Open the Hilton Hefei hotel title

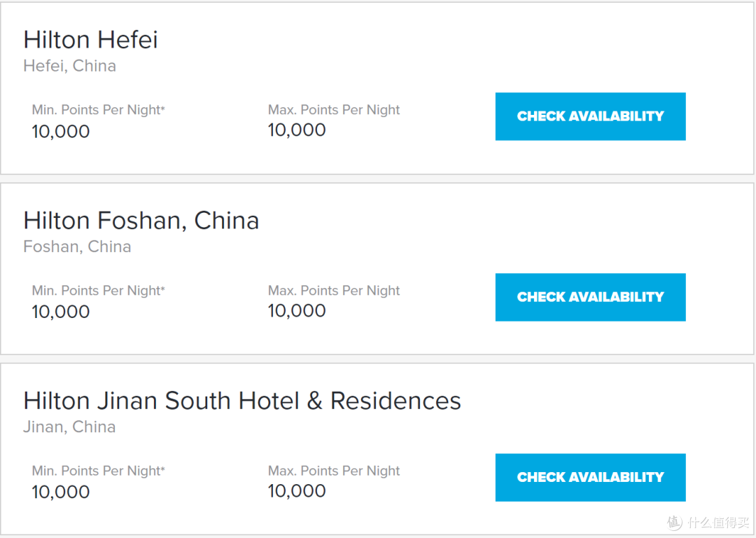tap(90, 39)
